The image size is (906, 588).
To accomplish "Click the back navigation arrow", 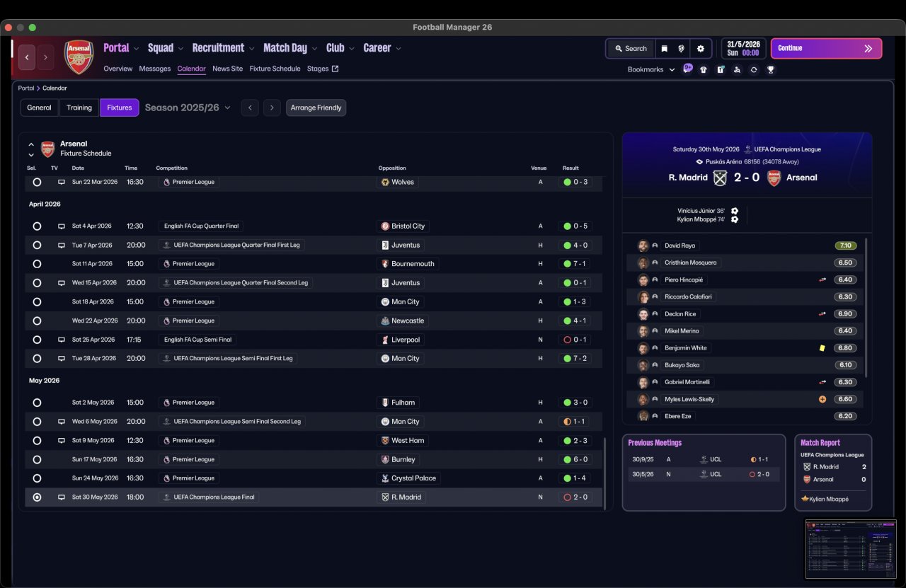I will [27, 57].
